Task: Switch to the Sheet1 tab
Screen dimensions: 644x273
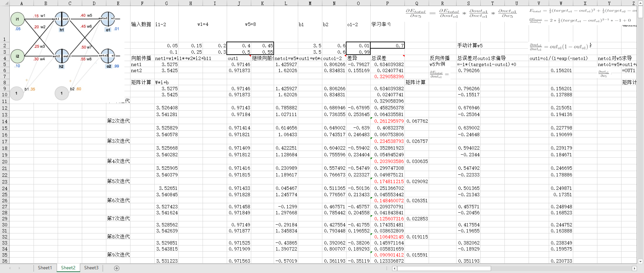Action: (x=45, y=268)
